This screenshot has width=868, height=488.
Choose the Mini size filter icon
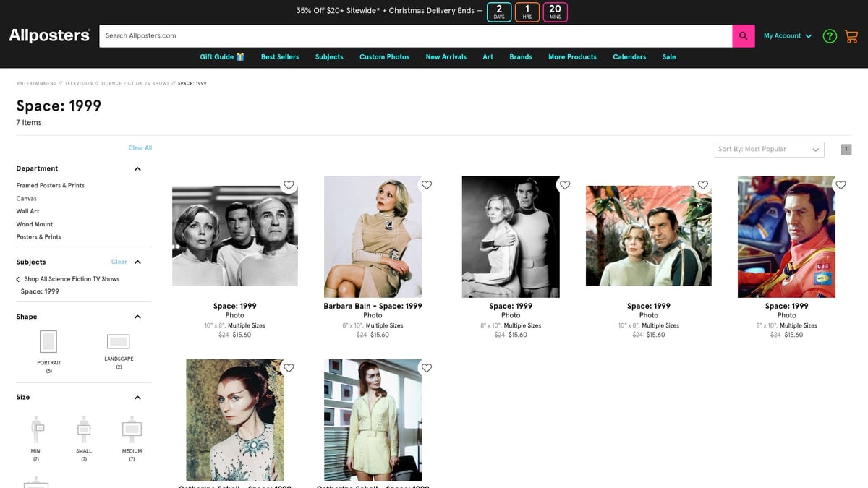[36, 429]
